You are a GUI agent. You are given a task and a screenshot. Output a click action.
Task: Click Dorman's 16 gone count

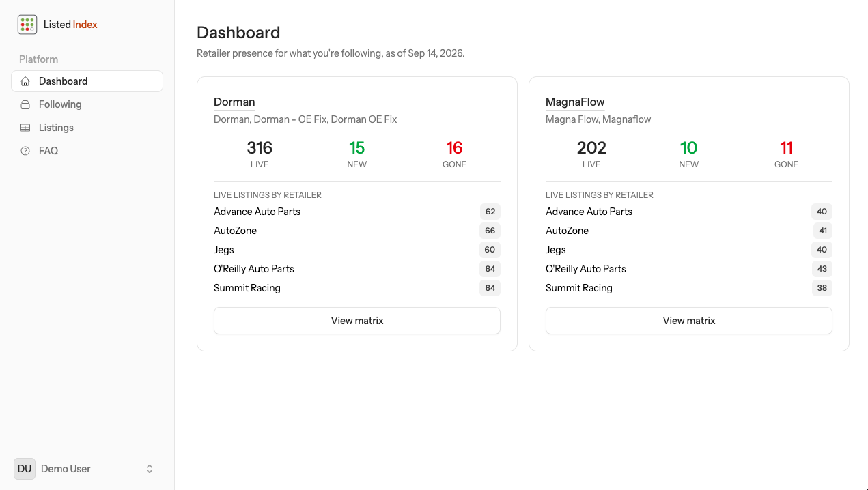click(454, 148)
